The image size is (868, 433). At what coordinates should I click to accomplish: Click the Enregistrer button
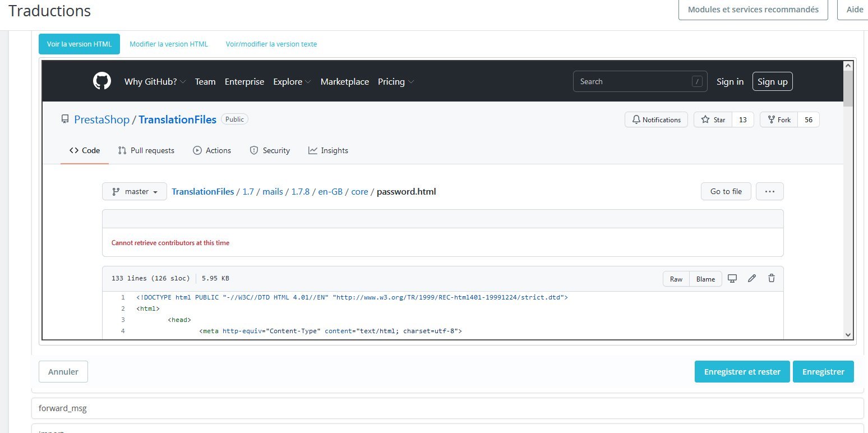(x=823, y=371)
